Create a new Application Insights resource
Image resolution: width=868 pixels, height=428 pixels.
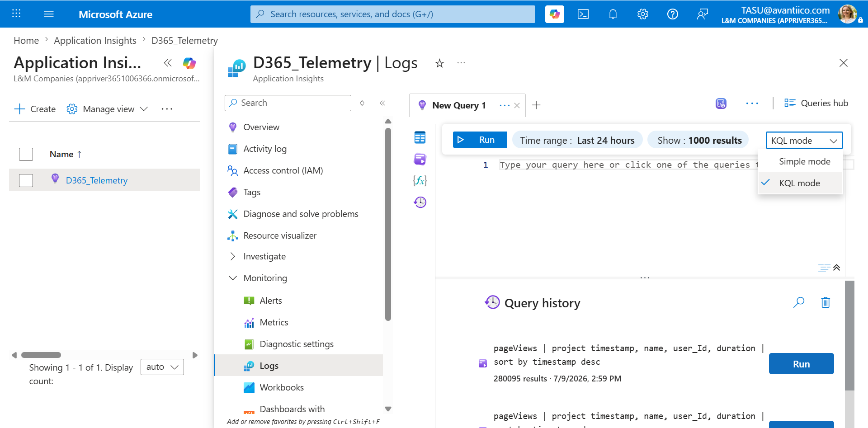pyautogui.click(x=35, y=109)
